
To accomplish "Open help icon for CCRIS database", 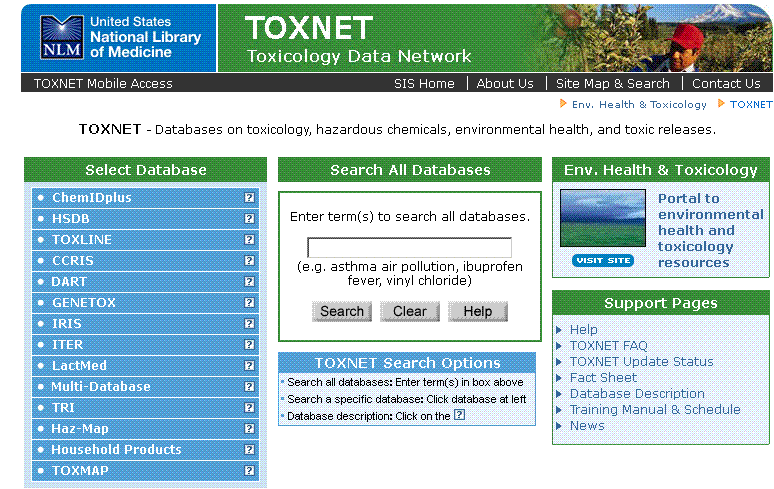I will pos(249,261).
